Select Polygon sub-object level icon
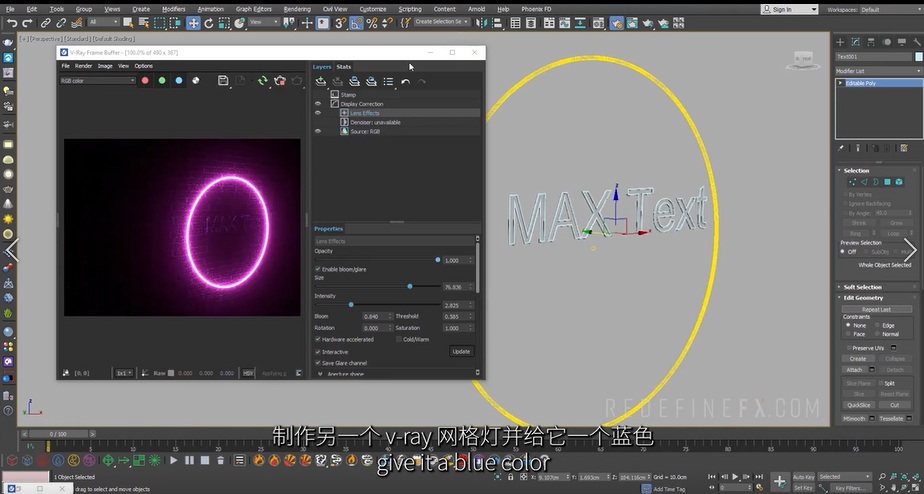924x494 pixels. 887,182
